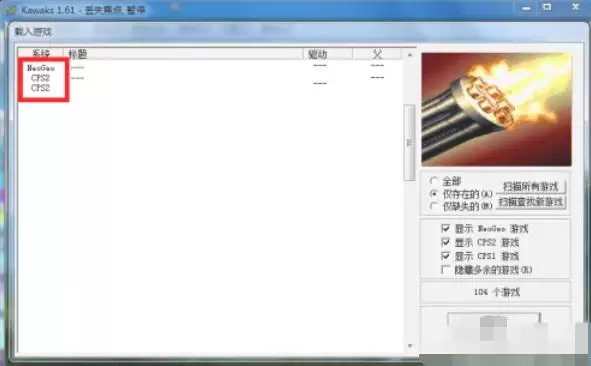Click the 扫描所有游戏 button
This screenshot has width=591, height=366.
point(531,186)
